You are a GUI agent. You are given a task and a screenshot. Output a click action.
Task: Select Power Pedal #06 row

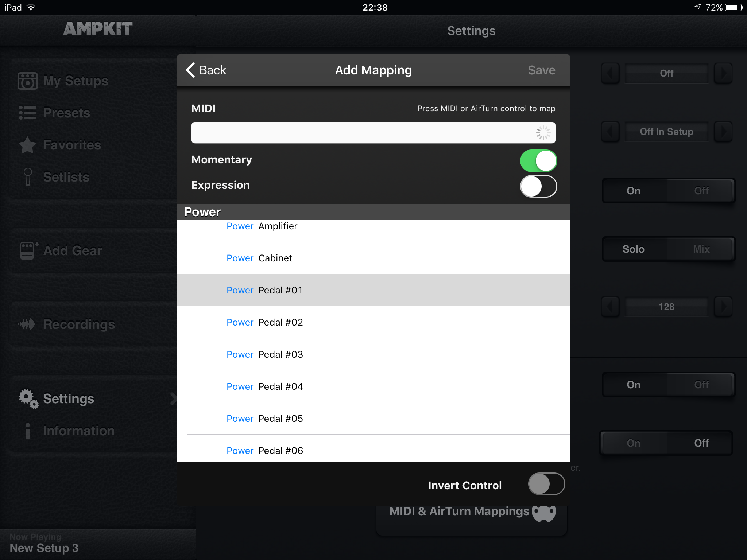pos(373,449)
